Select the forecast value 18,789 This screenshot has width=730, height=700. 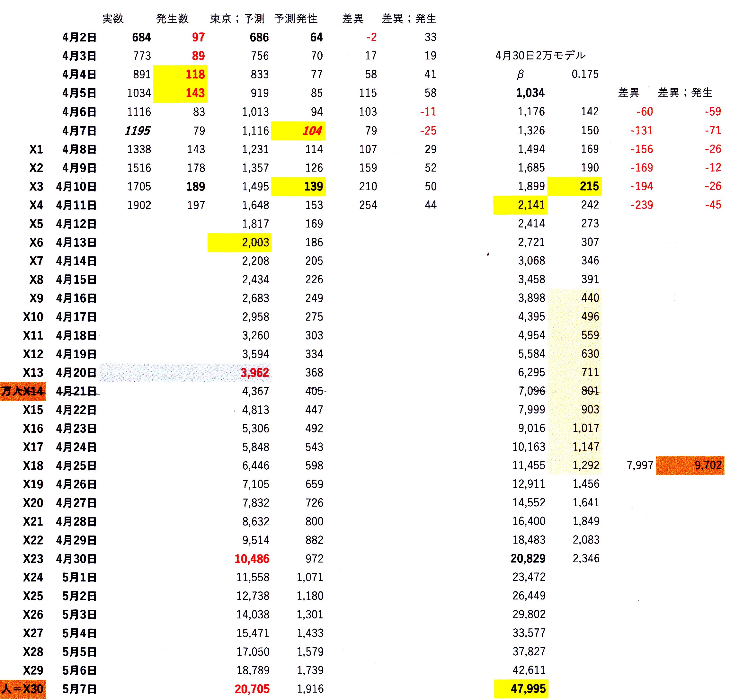pyautogui.click(x=253, y=670)
